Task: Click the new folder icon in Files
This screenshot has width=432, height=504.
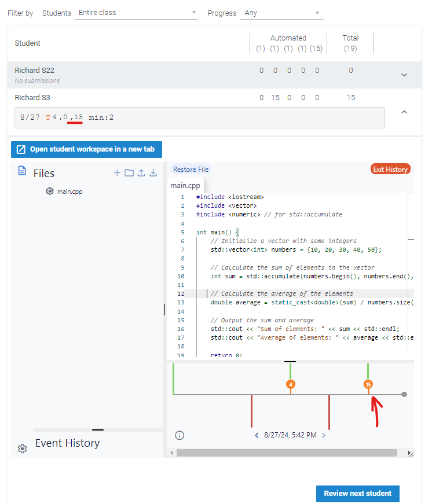Action: point(129,173)
